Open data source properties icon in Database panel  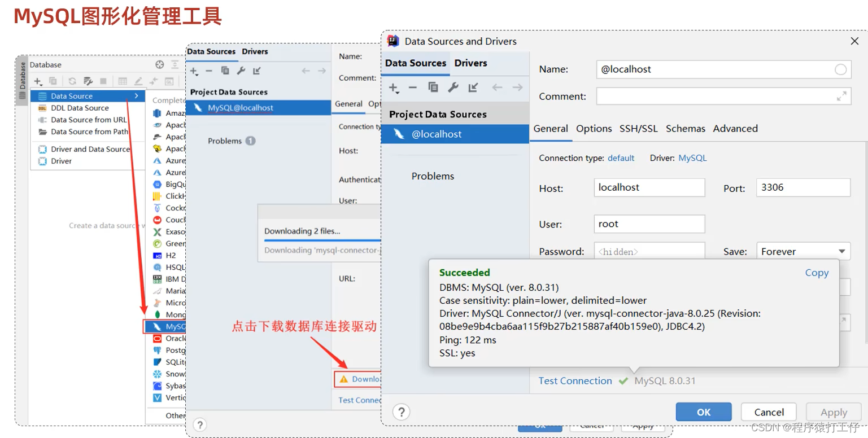88,81
